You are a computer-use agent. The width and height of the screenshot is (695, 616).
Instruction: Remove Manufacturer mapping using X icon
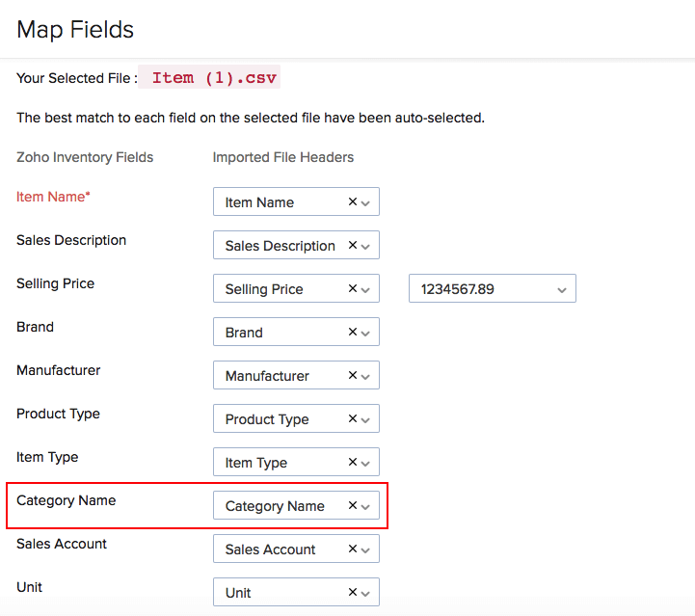pyautogui.click(x=352, y=376)
